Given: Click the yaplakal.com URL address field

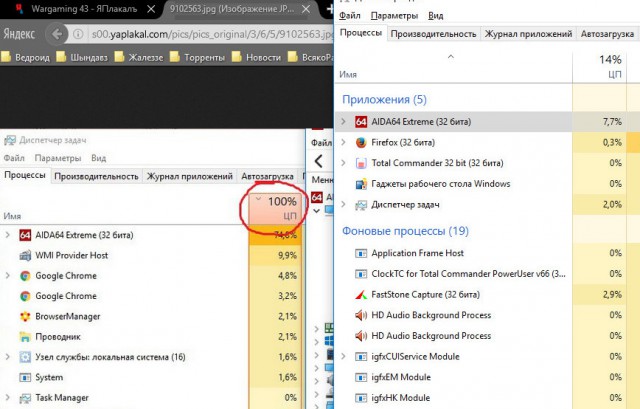Looking at the screenshot, I should 210,34.
